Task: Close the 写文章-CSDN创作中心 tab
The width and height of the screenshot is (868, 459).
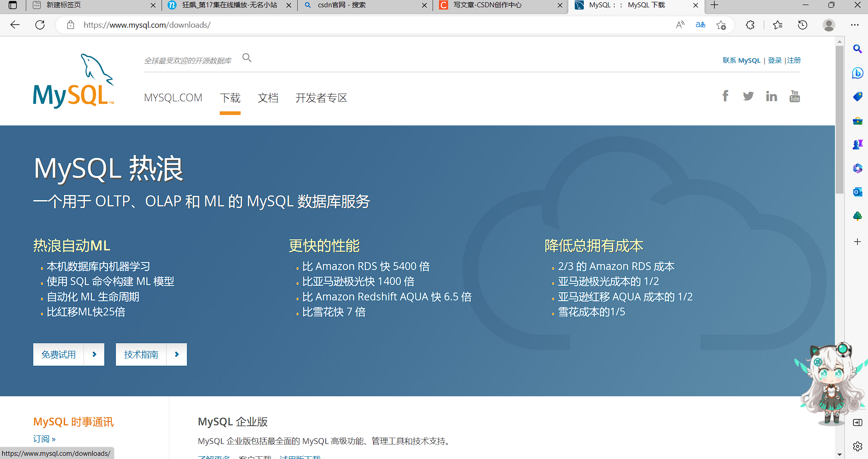Action: tap(560, 5)
